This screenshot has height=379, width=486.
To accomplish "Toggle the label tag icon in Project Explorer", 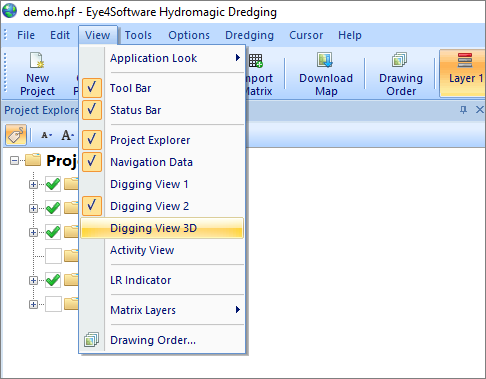I will coord(16,135).
